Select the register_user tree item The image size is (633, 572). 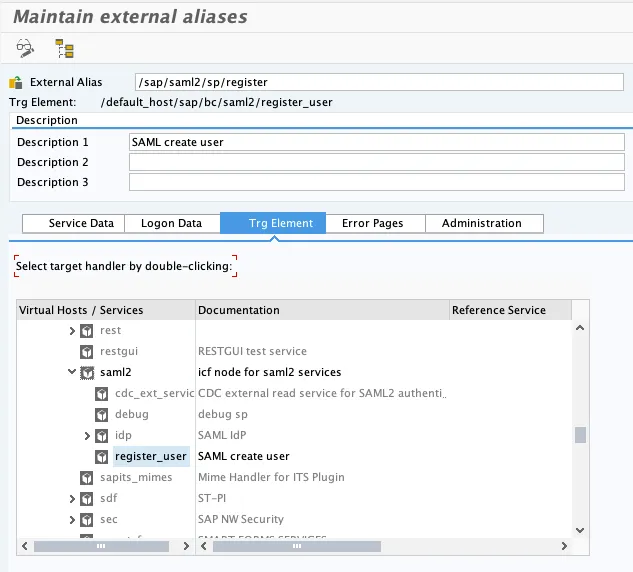coord(151,456)
